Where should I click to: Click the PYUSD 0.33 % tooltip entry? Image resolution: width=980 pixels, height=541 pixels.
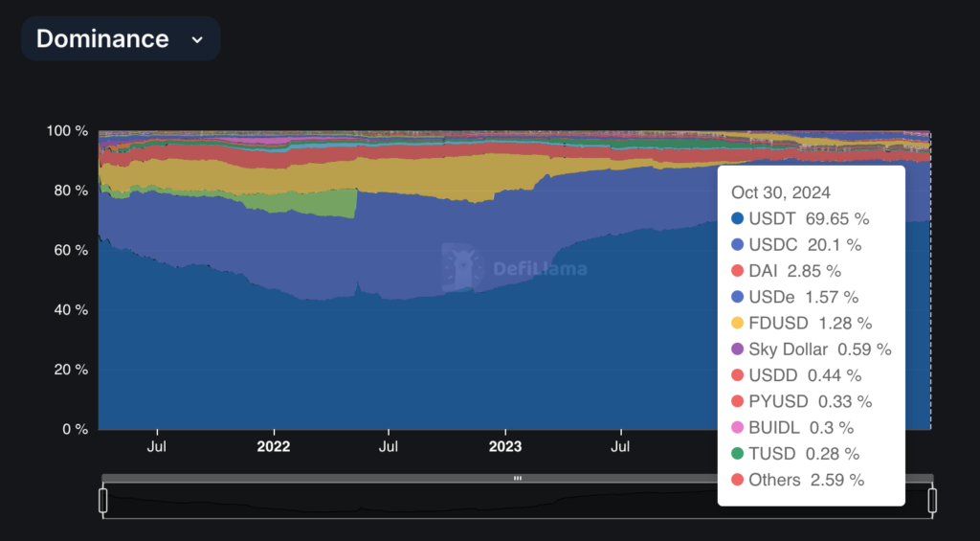(x=803, y=401)
